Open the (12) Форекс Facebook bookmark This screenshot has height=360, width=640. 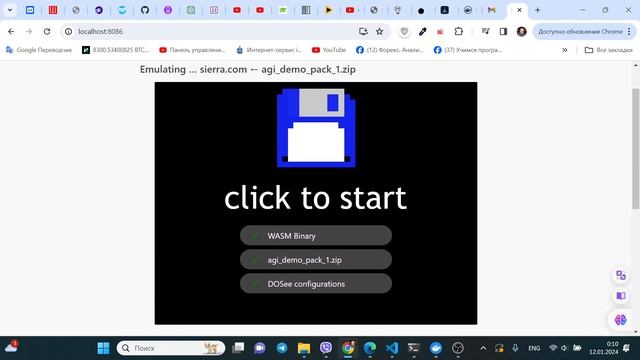(390, 50)
